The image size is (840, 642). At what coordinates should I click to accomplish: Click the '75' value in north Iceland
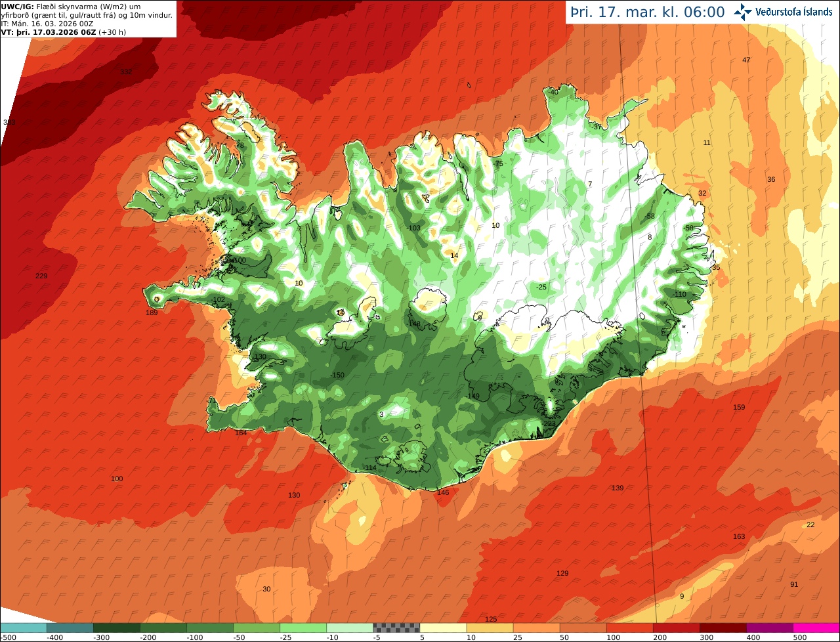tap(499, 163)
